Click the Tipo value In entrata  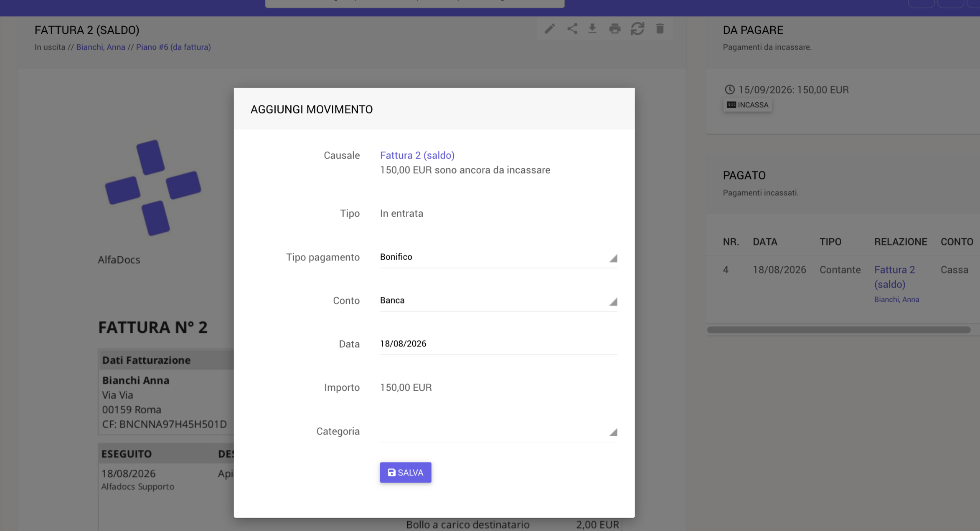(x=401, y=214)
